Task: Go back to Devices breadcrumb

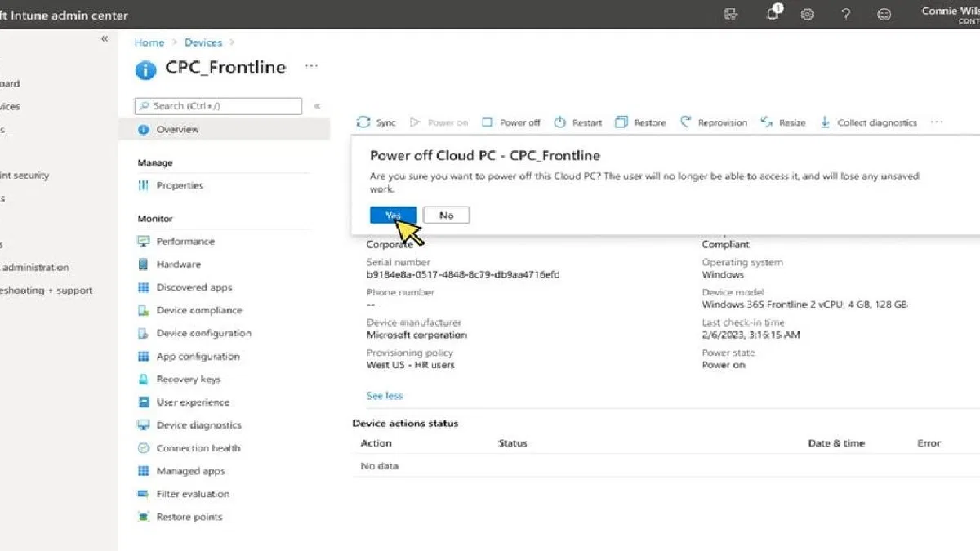Action: coord(203,42)
